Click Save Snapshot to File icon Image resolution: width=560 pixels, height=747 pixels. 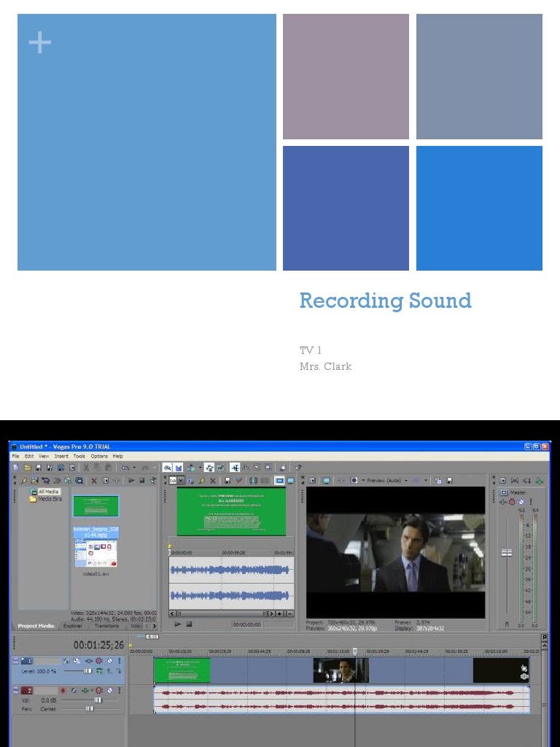(449, 480)
